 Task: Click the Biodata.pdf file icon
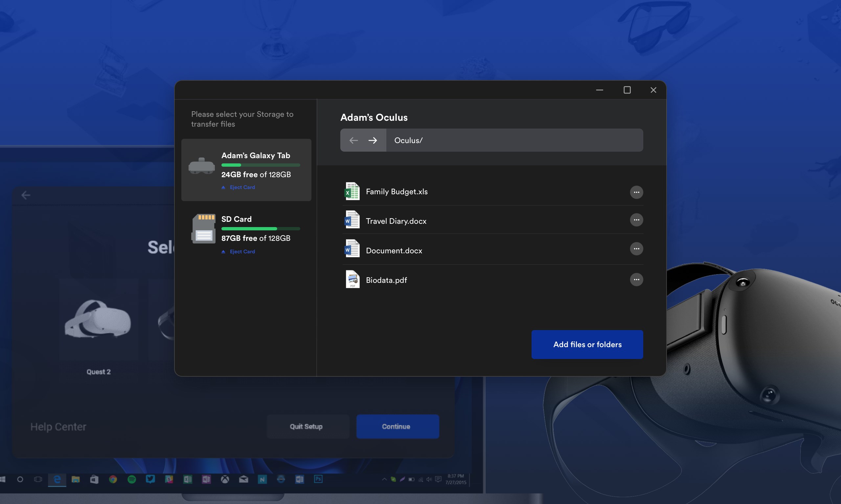352,279
